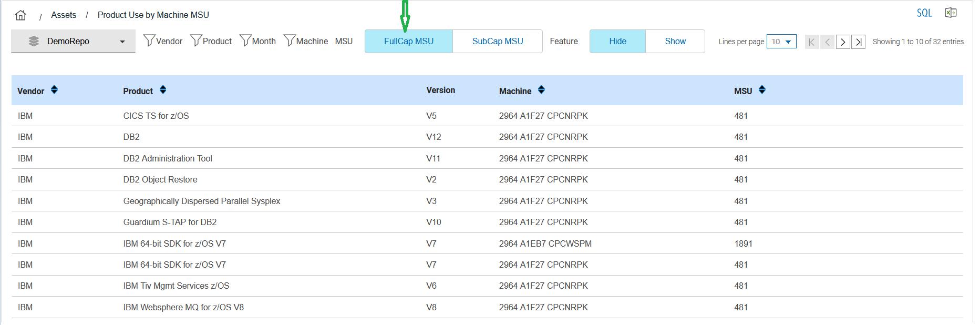Click DB2 Administration Tool product
980x325 pixels.
pos(168,158)
